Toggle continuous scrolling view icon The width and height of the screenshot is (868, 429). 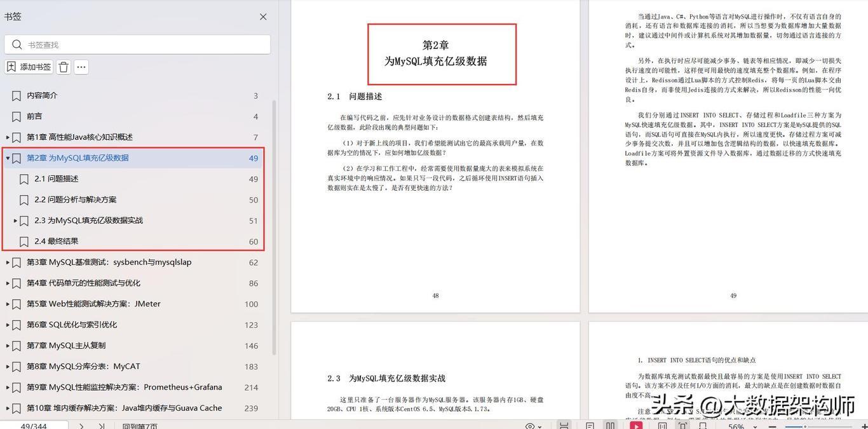(563, 425)
